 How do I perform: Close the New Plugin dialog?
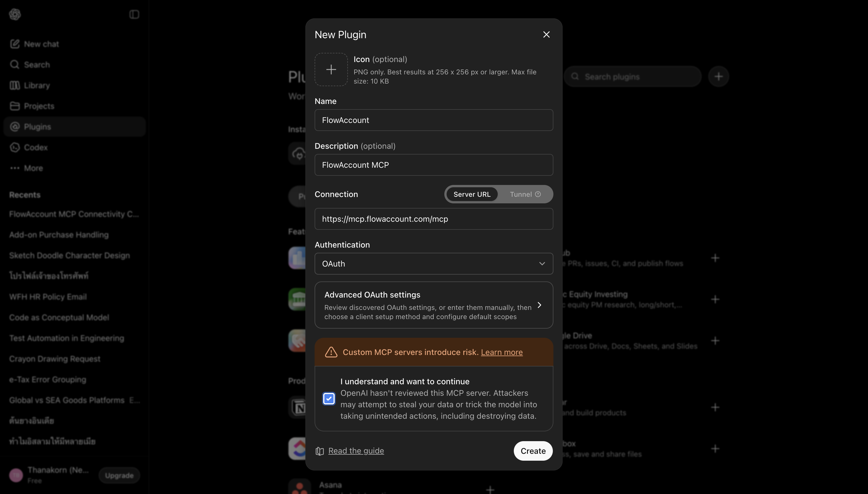pyautogui.click(x=546, y=34)
